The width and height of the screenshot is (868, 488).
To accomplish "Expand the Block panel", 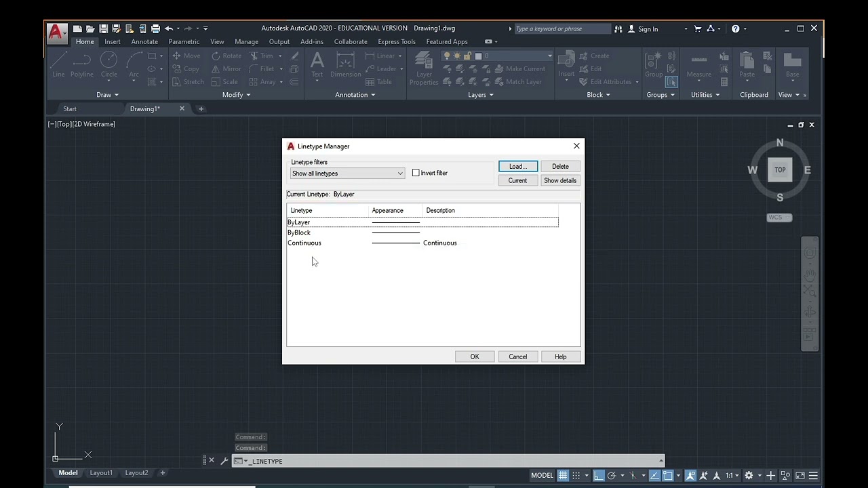I will point(599,95).
